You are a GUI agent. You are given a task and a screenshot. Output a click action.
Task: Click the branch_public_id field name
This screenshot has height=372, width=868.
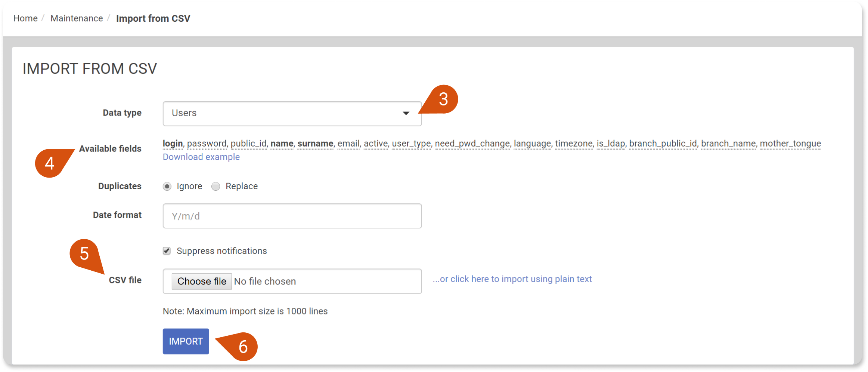(x=663, y=144)
